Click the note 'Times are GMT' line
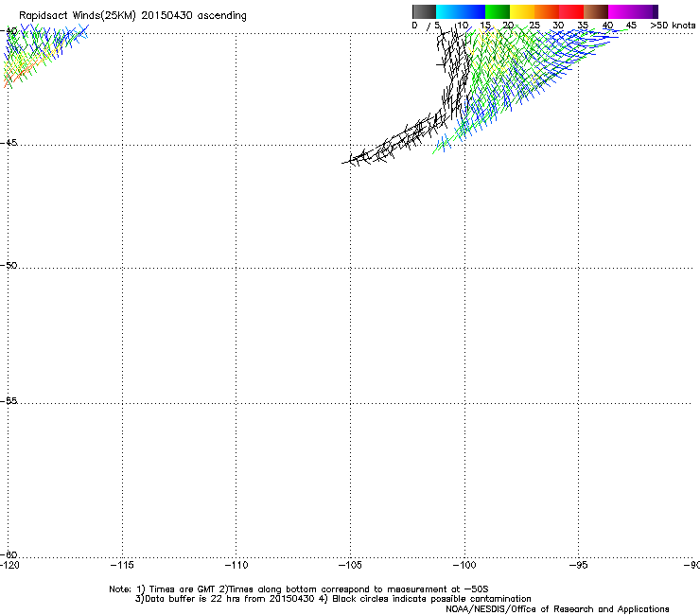Image resolution: width=700 pixels, height=615 pixels. click(x=299, y=589)
